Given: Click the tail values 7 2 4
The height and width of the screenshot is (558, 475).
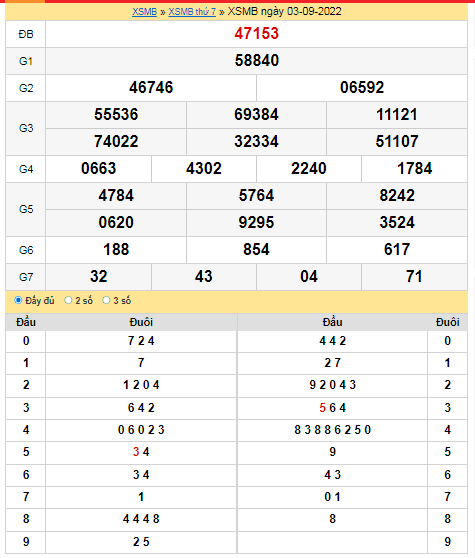Looking at the screenshot, I should [141, 341].
